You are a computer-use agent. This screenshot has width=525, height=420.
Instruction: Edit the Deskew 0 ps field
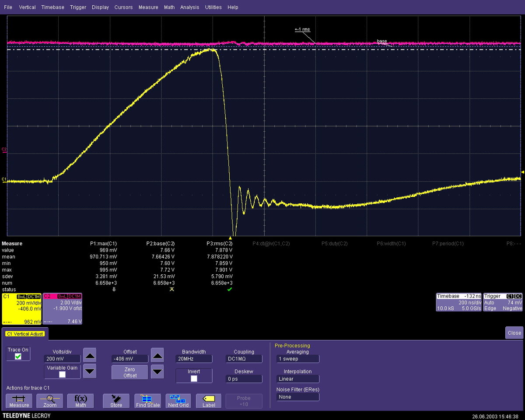tap(244, 379)
